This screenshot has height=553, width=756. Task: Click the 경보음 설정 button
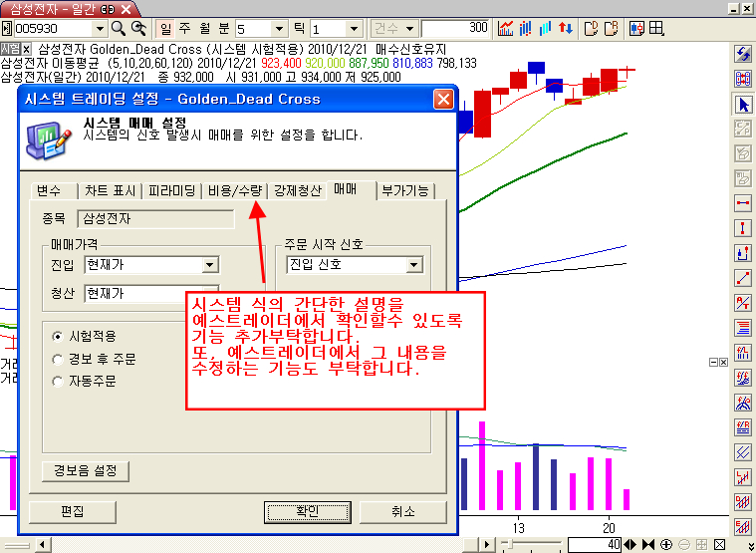(x=85, y=470)
